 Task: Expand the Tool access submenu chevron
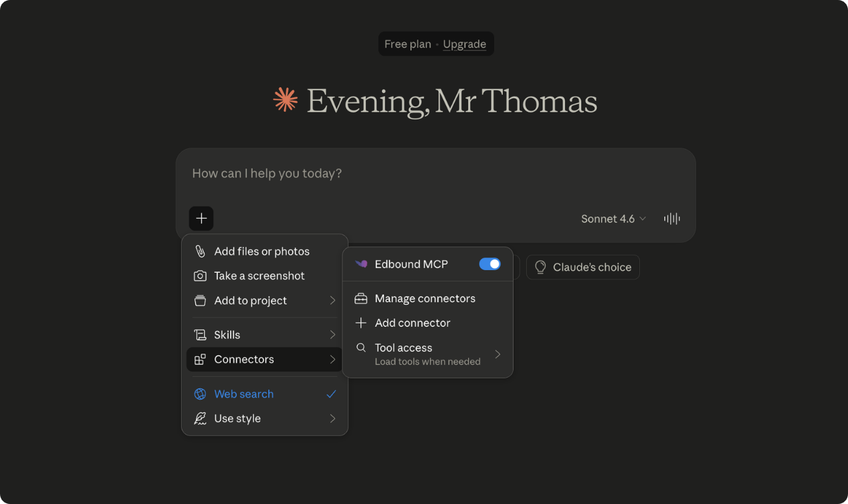[x=498, y=354]
